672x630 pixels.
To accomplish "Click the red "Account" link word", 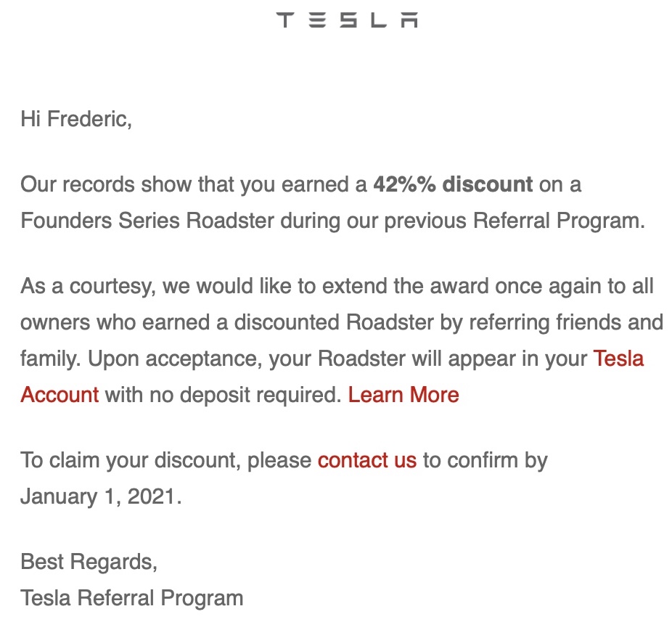I will (x=60, y=395).
